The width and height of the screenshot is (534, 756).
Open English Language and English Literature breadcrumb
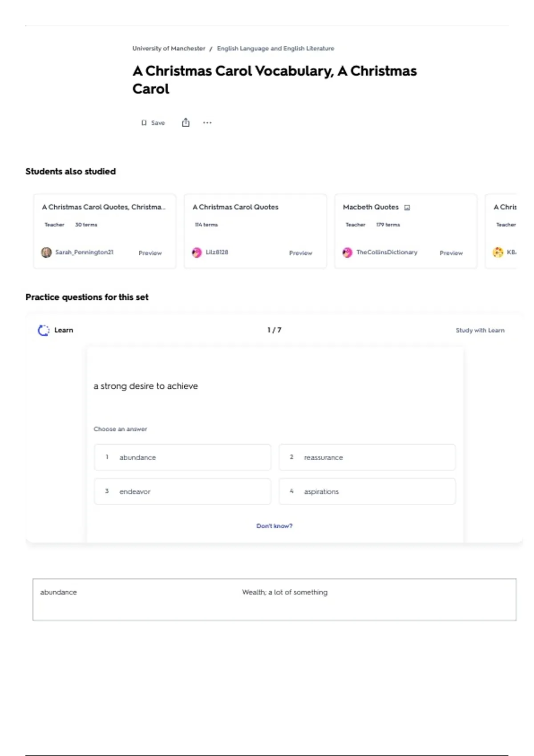pos(275,48)
